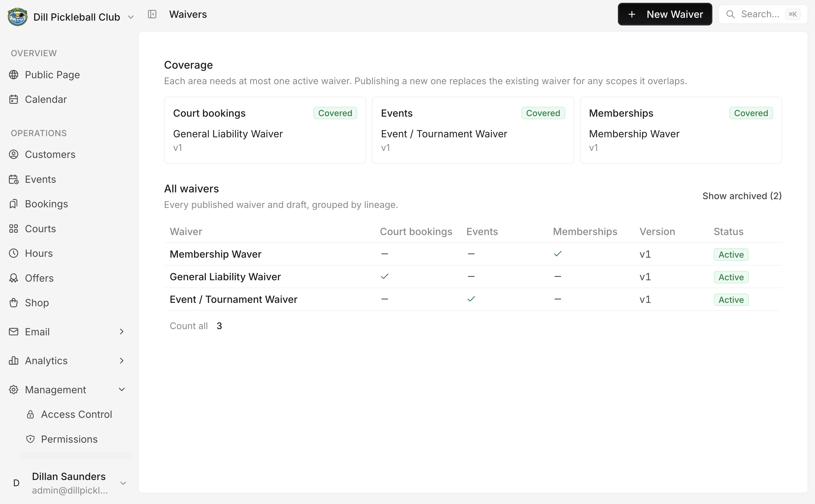Click the Bookings bookmark icon
Image resolution: width=815 pixels, height=504 pixels.
pyautogui.click(x=14, y=204)
